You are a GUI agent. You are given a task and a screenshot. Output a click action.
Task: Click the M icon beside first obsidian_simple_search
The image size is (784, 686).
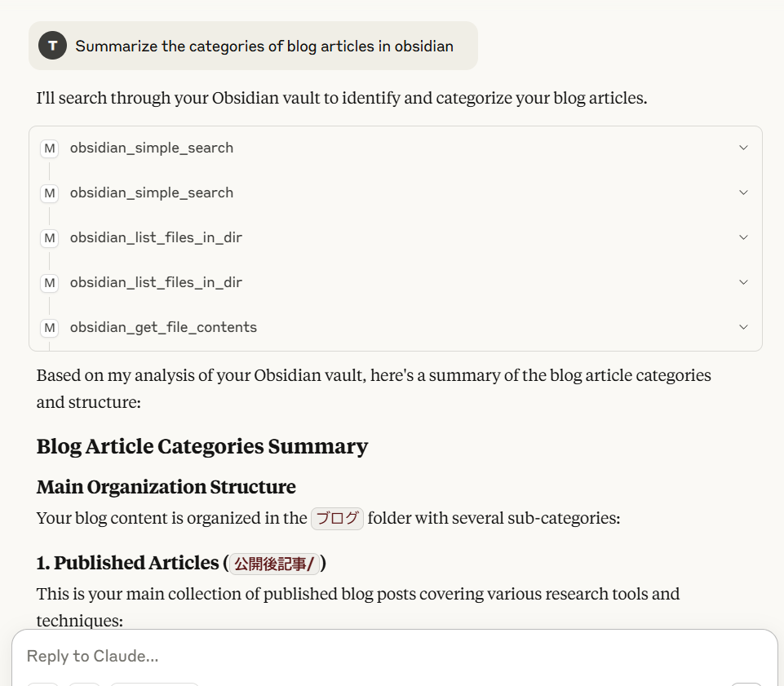point(50,148)
